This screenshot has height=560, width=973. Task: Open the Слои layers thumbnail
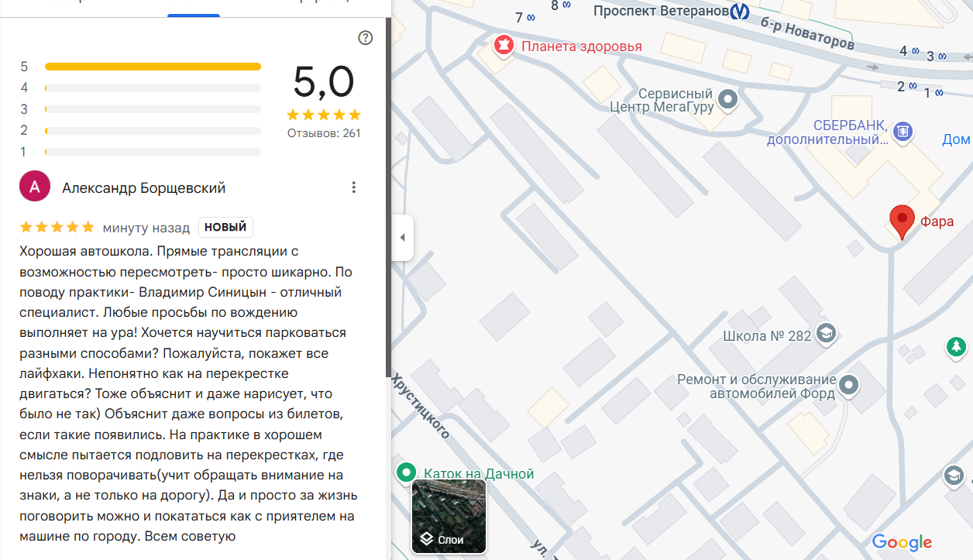click(x=449, y=516)
